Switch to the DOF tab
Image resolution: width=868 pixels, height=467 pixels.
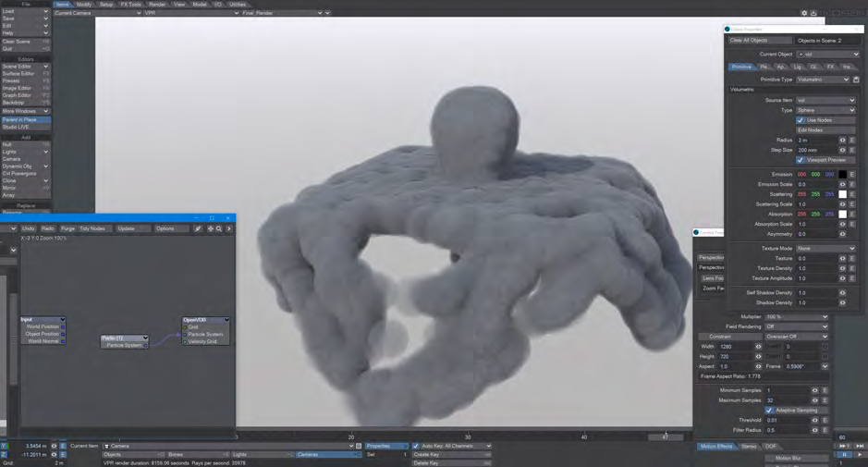point(771,447)
